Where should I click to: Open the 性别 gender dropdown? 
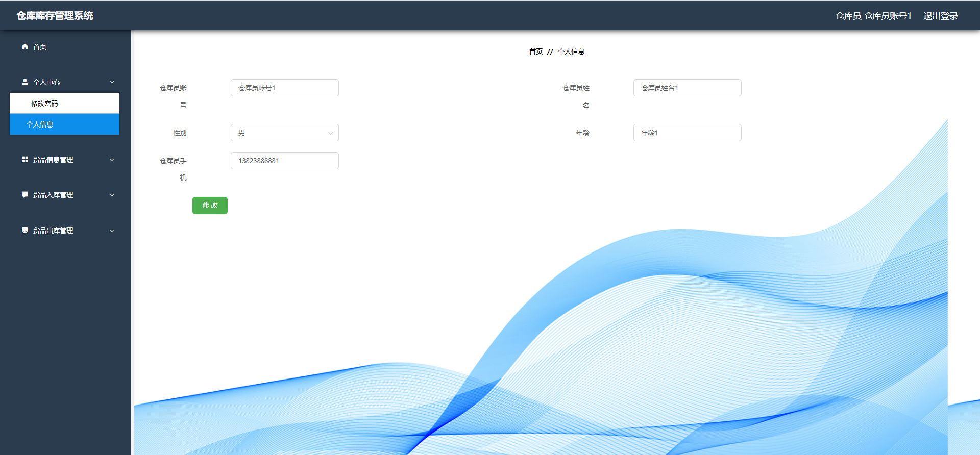click(285, 133)
